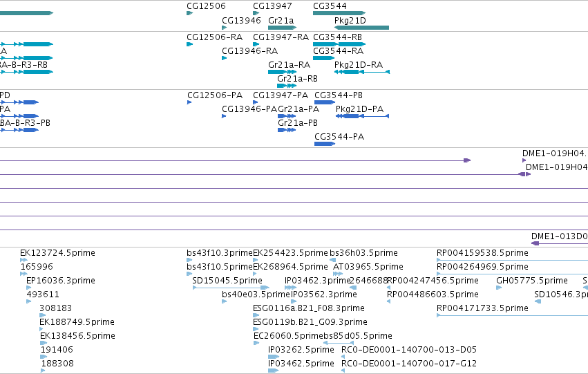Select the CG13947-RA transcript
The image size is (588, 374).
click(x=281, y=37)
